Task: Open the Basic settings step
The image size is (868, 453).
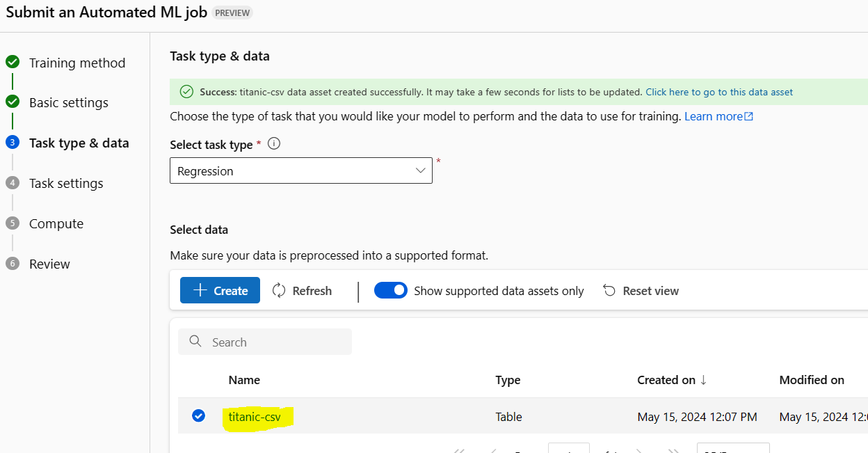Action: coord(69,103)
